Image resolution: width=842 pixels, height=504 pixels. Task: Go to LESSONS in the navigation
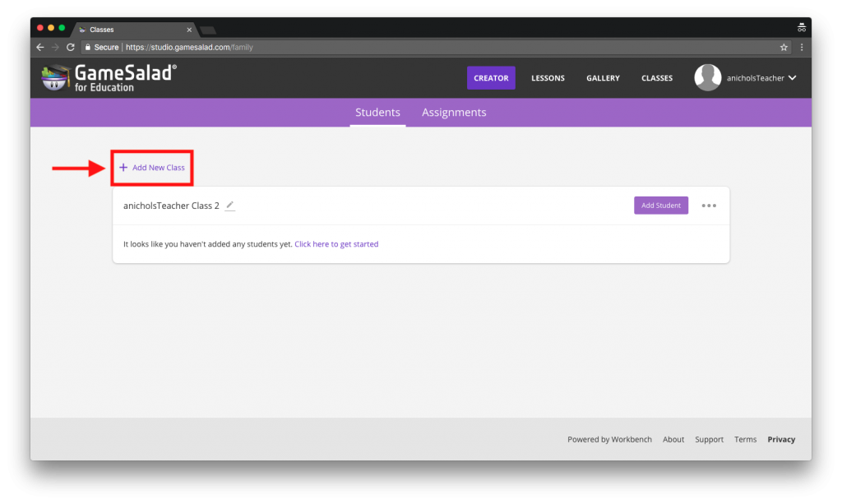(x=548, y=78)
